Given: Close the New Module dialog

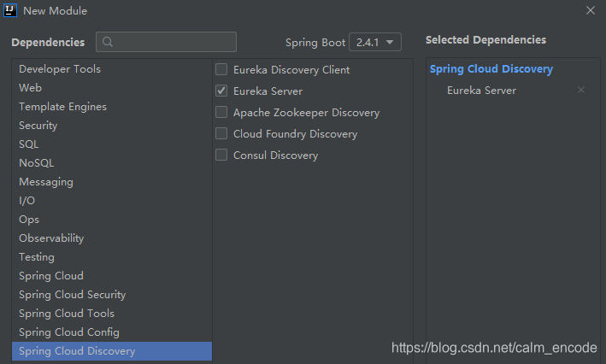Looking at the screenshot, I should [590, 10].
